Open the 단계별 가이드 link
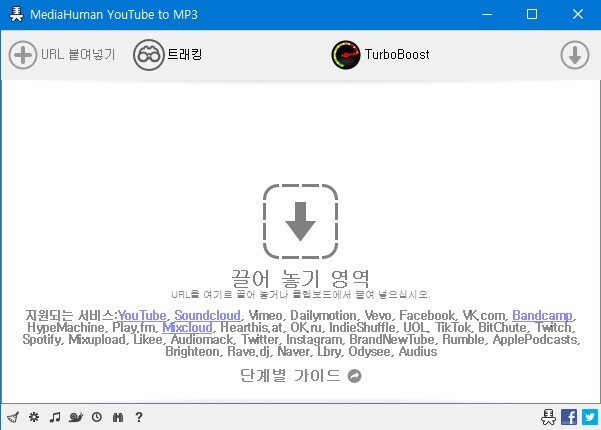 pyautogui.click(x=290, y=376)
